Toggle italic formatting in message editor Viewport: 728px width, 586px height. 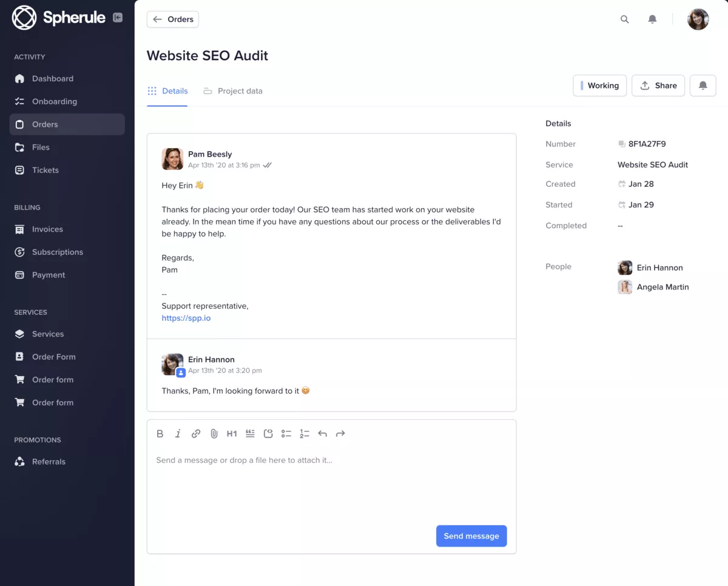(178, 434)
